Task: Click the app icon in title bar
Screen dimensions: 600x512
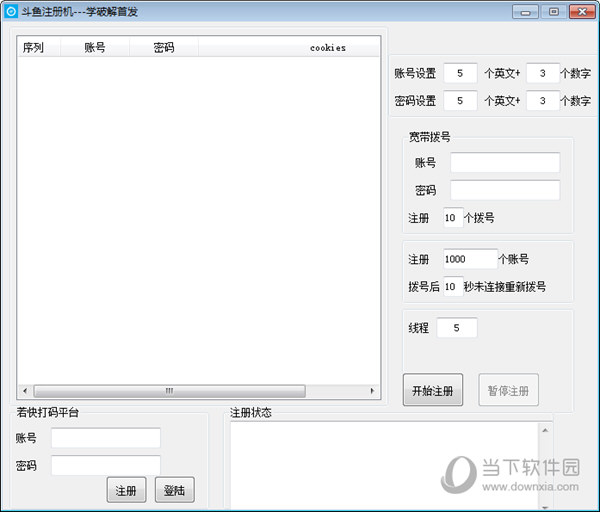Action: 11,11
